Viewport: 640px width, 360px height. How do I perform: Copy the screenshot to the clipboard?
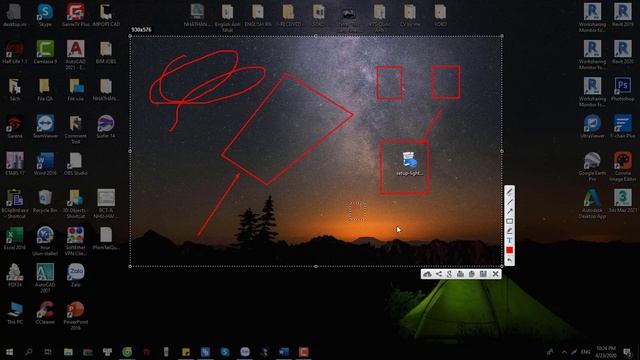(471, 274)
